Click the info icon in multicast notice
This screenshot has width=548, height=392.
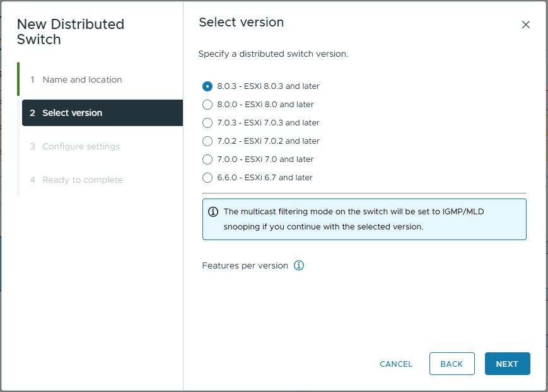tap(213, 212)
